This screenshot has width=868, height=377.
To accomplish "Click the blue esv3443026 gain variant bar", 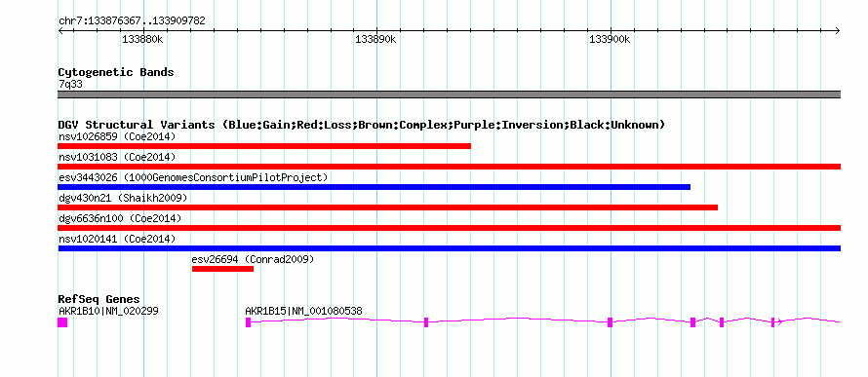I will pyautogui.click(x=375, y=187).
